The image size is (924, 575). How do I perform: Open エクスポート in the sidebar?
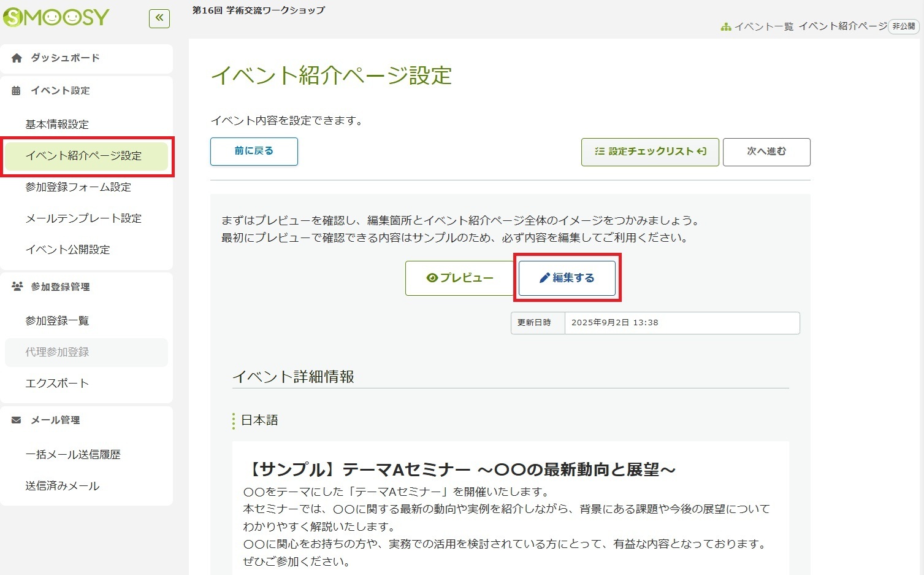57,384
